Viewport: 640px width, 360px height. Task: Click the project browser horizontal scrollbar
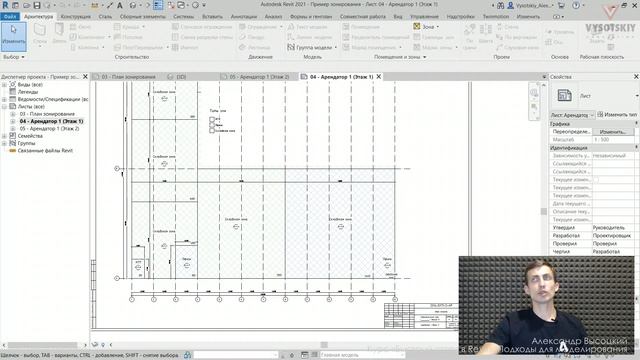[x=42, y=345]
